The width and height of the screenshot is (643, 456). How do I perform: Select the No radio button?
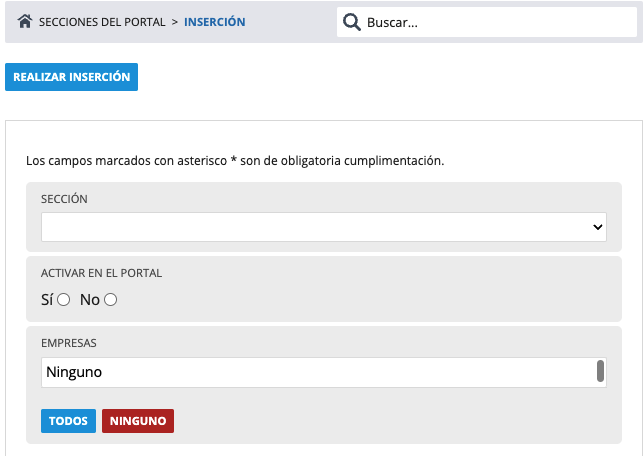(x=111, y=299)
